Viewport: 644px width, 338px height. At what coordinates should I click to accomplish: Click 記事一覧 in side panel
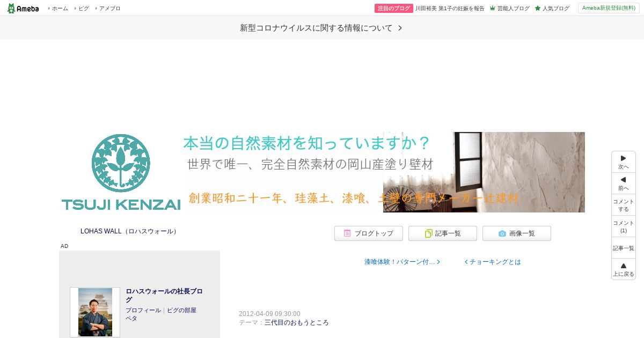click(x=624, y=248)
